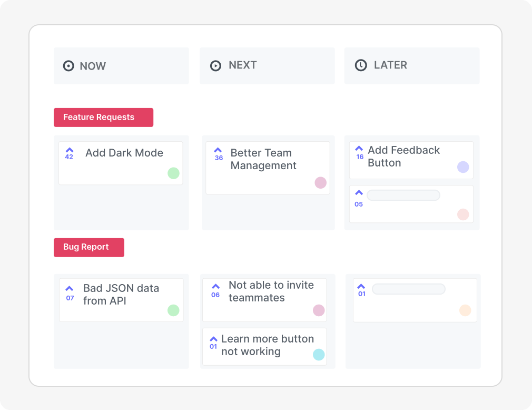
Task: Click the NEXT column play icon
Action: click(215, 65)
